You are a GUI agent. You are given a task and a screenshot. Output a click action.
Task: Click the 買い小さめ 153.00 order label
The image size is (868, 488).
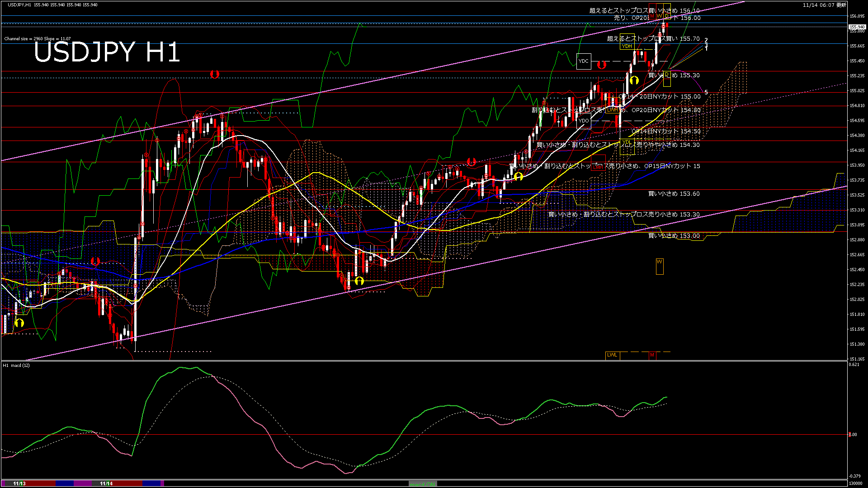[674, 235]
